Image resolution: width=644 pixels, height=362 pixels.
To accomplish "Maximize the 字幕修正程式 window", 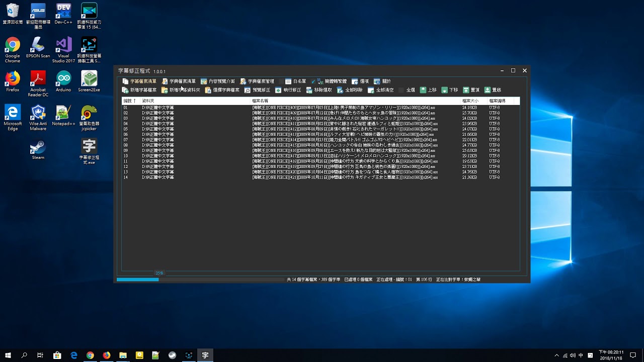I will click(513, 71).
